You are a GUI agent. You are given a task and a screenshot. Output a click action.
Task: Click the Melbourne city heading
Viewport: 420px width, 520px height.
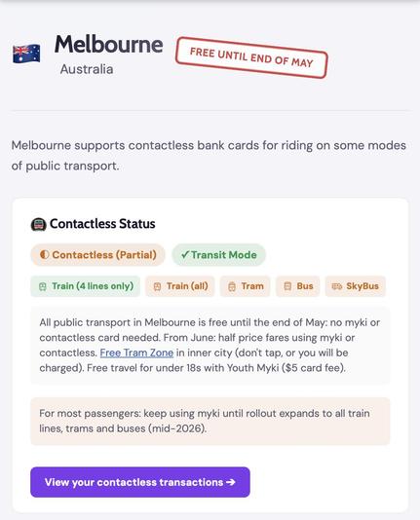109,44
